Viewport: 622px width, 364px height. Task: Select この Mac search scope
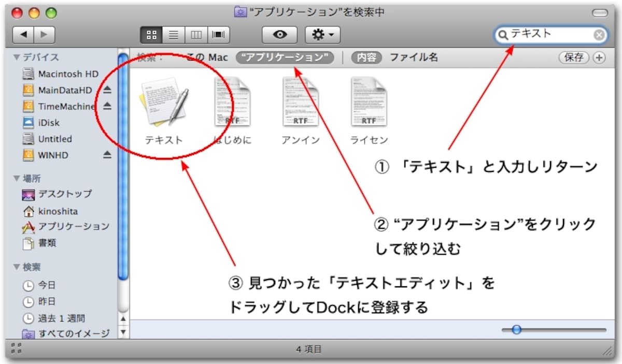pos(207,57)
